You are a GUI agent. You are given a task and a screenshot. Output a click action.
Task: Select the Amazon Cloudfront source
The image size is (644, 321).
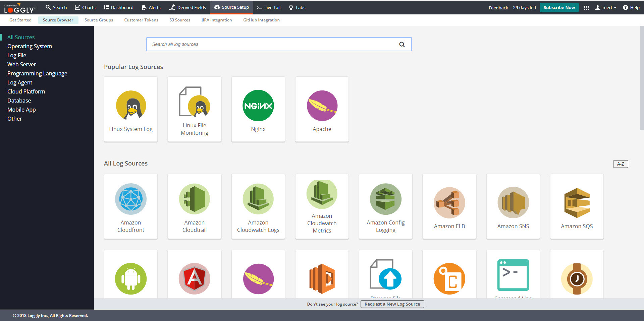pos(131,206)
